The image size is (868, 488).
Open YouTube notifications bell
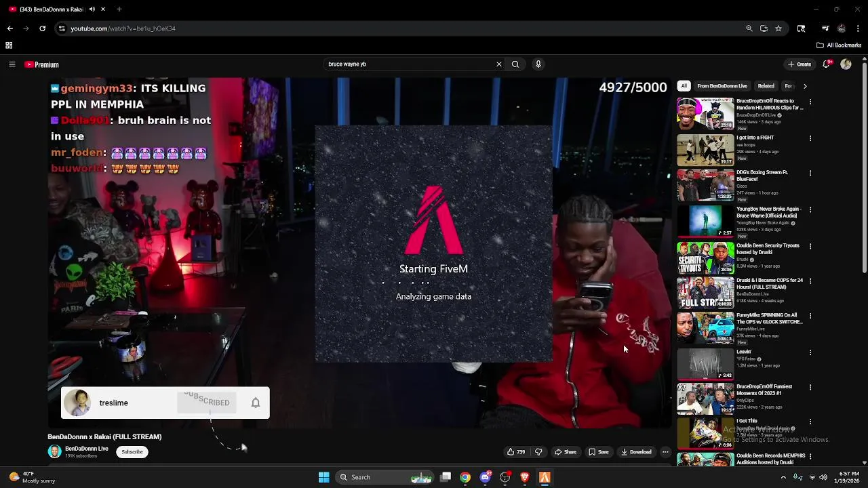[x=827, y=64]
